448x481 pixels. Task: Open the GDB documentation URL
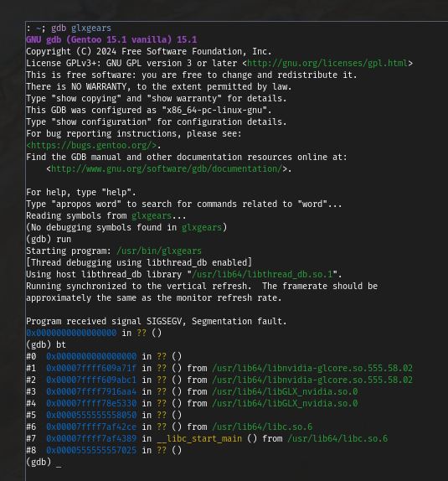(167, 168)
